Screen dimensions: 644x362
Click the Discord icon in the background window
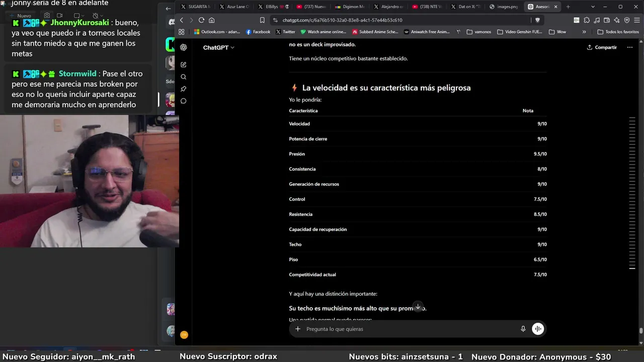click(172, 21)
